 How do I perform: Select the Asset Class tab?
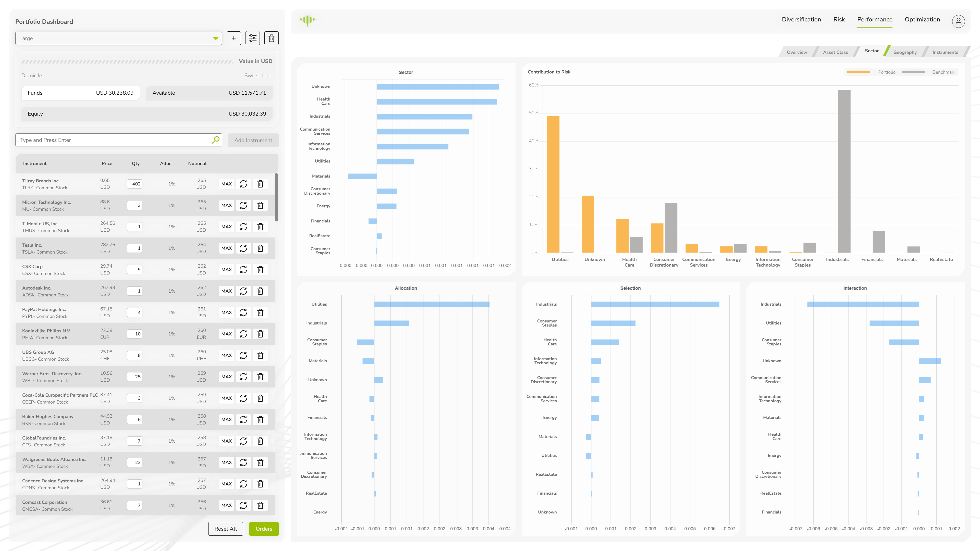(835, 52)
